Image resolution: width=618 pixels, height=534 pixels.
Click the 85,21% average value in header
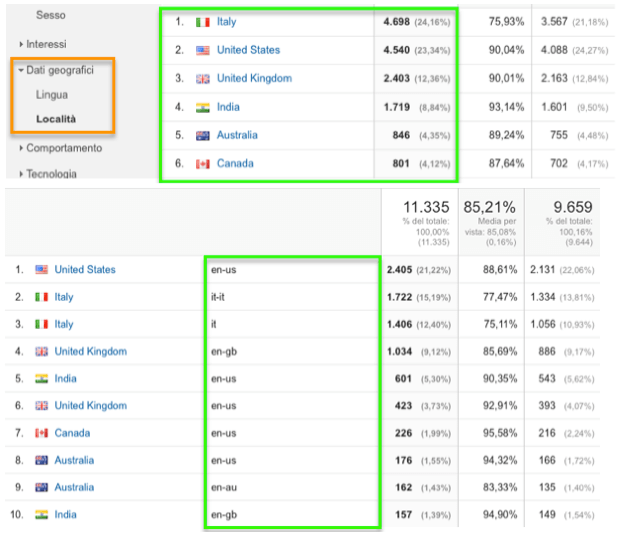click(x=490, y=207)
